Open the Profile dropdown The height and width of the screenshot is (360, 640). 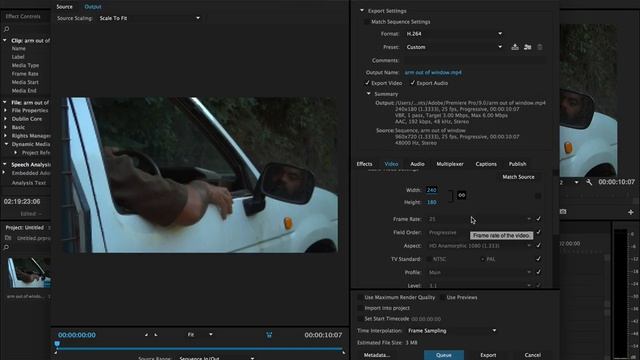coord(480,272)
